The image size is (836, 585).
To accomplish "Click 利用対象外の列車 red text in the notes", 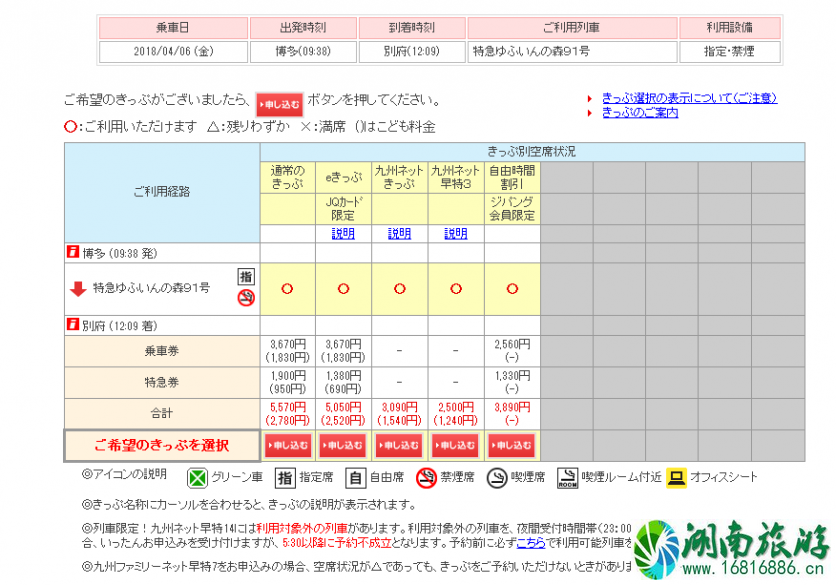I will coord(302,528).
